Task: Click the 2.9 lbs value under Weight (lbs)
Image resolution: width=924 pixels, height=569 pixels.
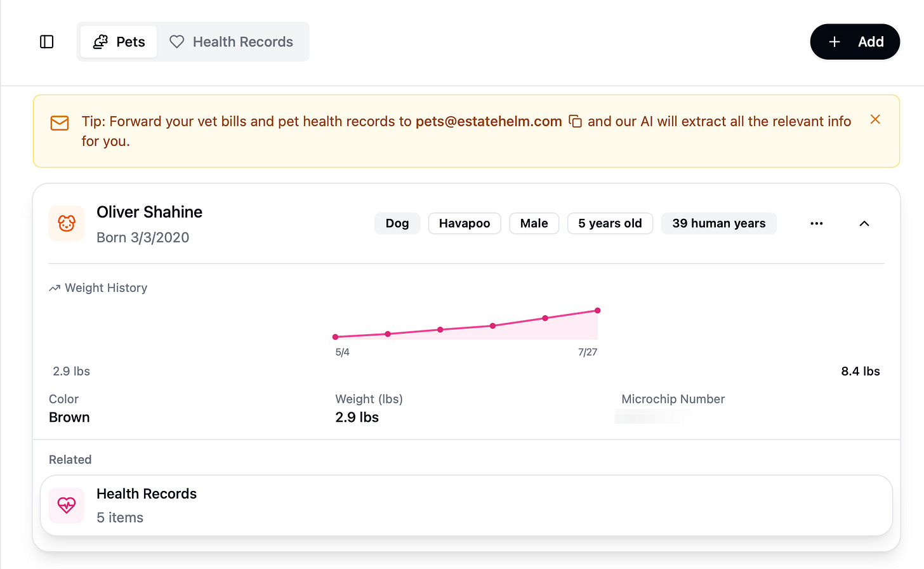Action: [x=357, y=417]
